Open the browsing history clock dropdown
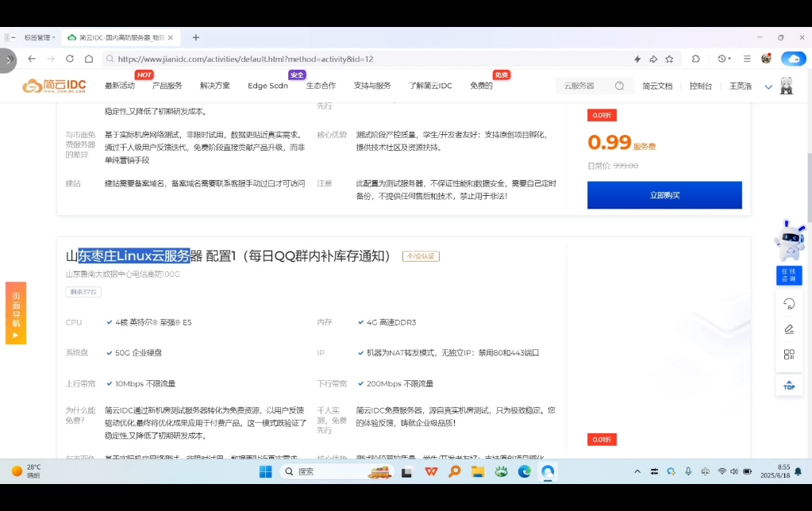 (724, 59)
